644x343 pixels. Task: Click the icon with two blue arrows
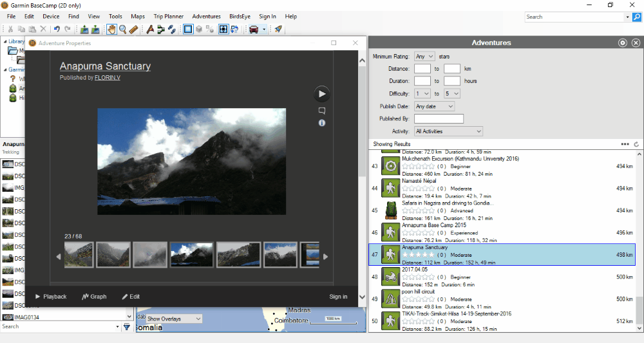[x=234, y=29]
